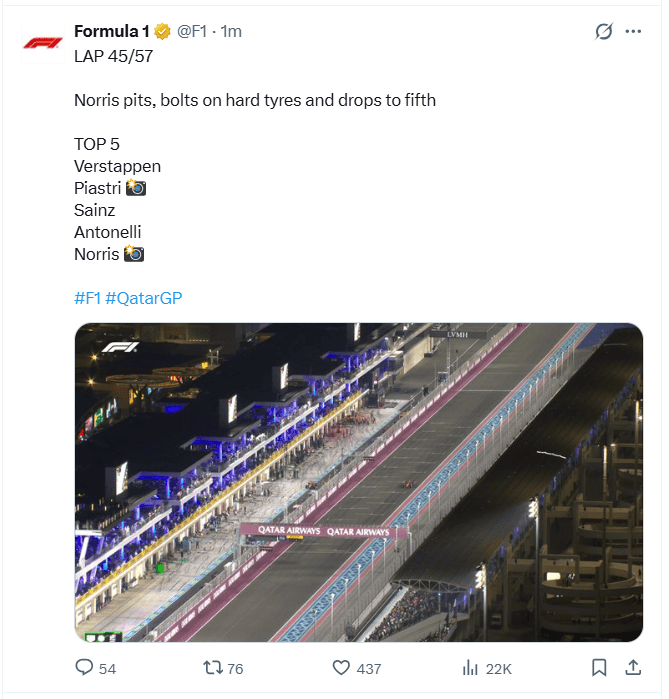Like the post with heart icon
The width and height of the screenshot is (669, 699).
coord(341,667)
